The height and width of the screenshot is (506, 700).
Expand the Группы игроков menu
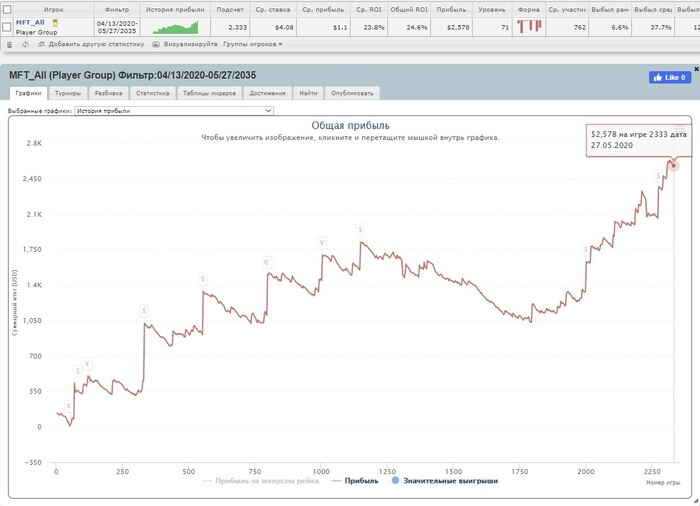point(253,44)
